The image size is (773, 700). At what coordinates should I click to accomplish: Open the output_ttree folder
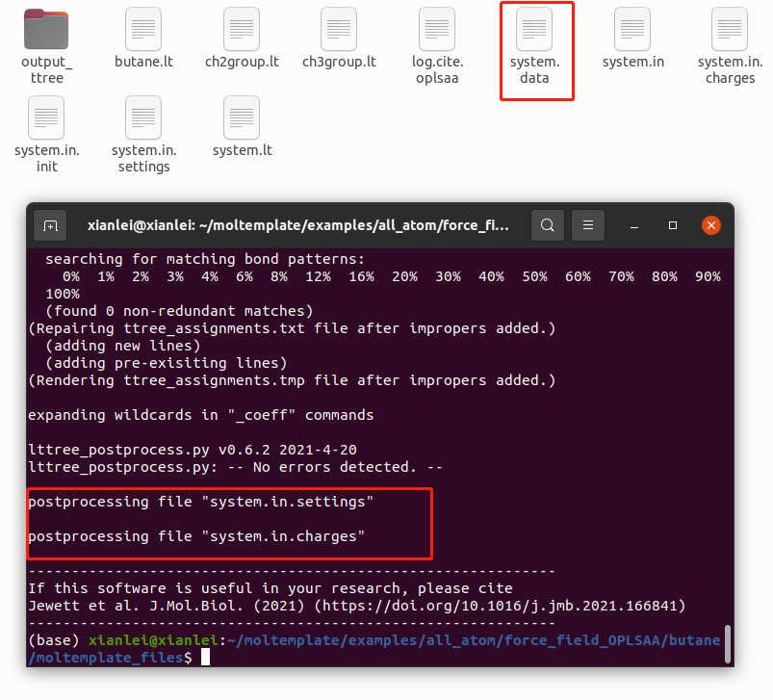tap(44, 31)
